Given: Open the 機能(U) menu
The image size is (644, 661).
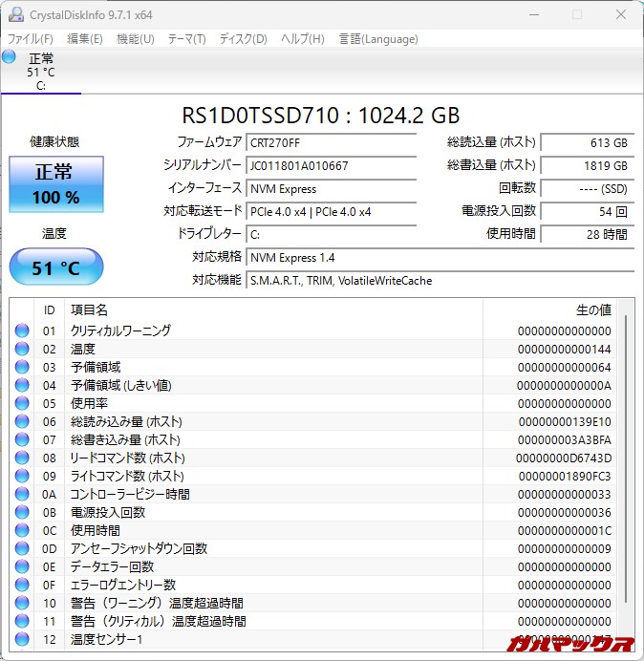Looking at the screenshot, I should (x=135, y=39).
